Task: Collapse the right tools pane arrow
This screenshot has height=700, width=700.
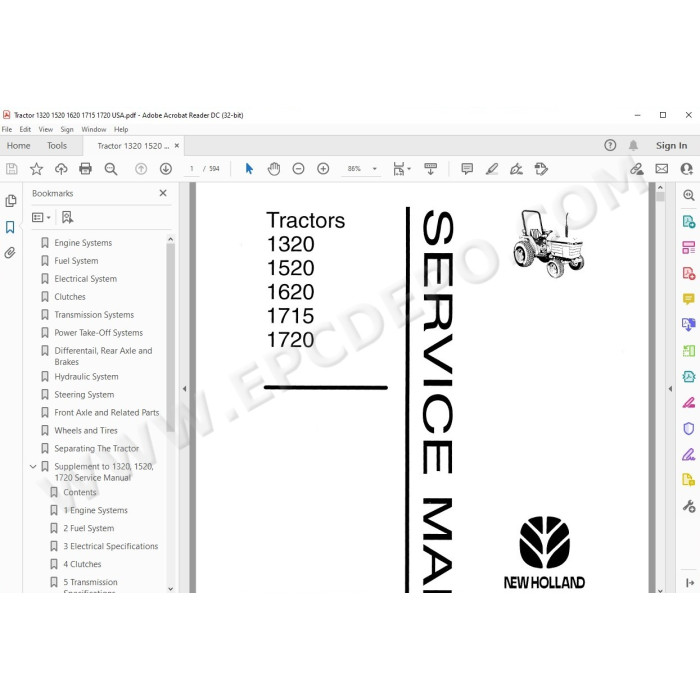Action: [x=670, y=389]
